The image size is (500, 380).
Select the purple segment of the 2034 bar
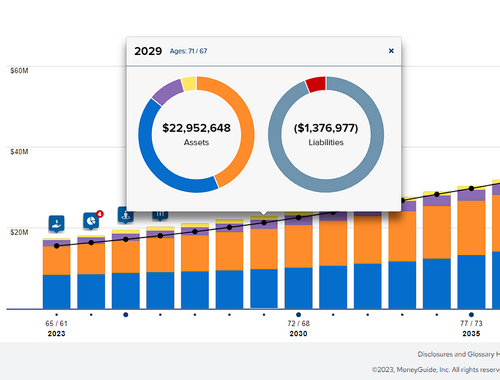click(x=437, y=201)
